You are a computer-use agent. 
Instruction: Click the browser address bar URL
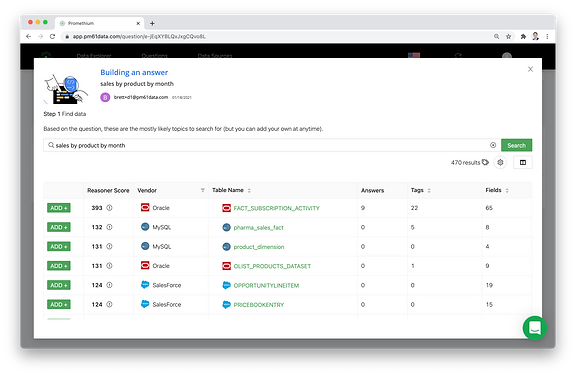tap(139, 36)
